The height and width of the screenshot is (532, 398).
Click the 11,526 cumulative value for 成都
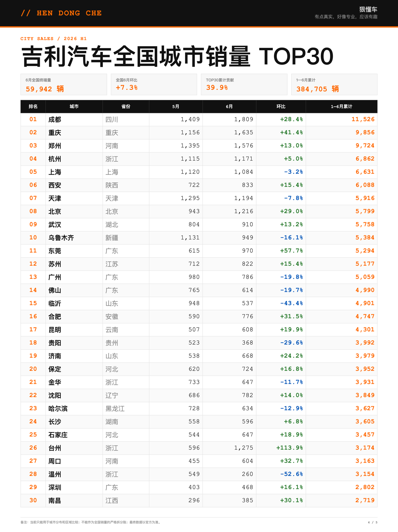click(x=363, y=119)
